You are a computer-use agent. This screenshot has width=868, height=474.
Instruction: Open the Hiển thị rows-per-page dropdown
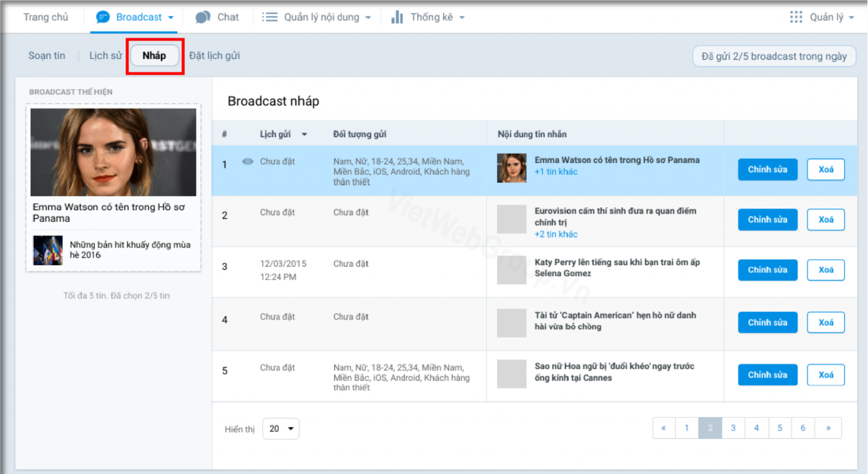(x=280, y=429)
